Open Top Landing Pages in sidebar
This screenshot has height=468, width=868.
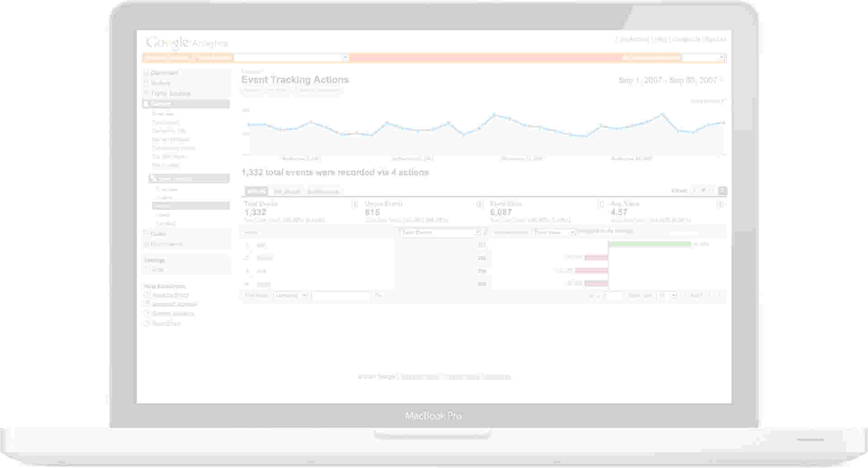pyautogui.click(x=173, y=148)
